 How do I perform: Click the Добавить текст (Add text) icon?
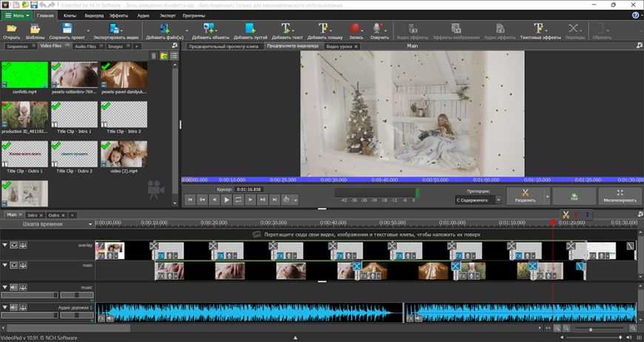click(x=286, y=29)
